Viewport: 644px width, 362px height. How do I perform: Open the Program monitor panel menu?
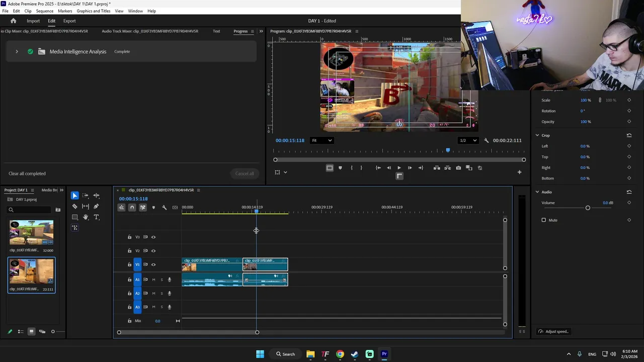coord(357,31)
